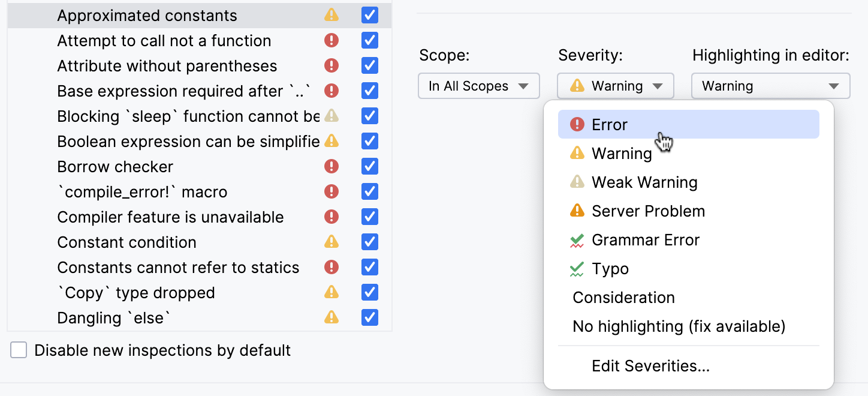Click the error icon beside Borrow checker
868x396 pixels.
tap(331, 166)
